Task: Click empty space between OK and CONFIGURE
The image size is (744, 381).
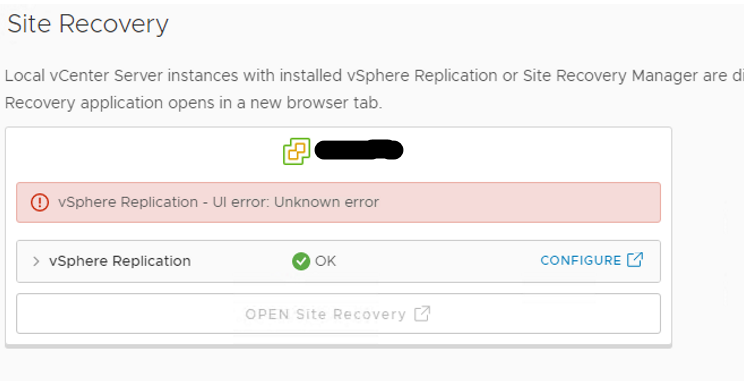Action: click(x=437, y=261)
